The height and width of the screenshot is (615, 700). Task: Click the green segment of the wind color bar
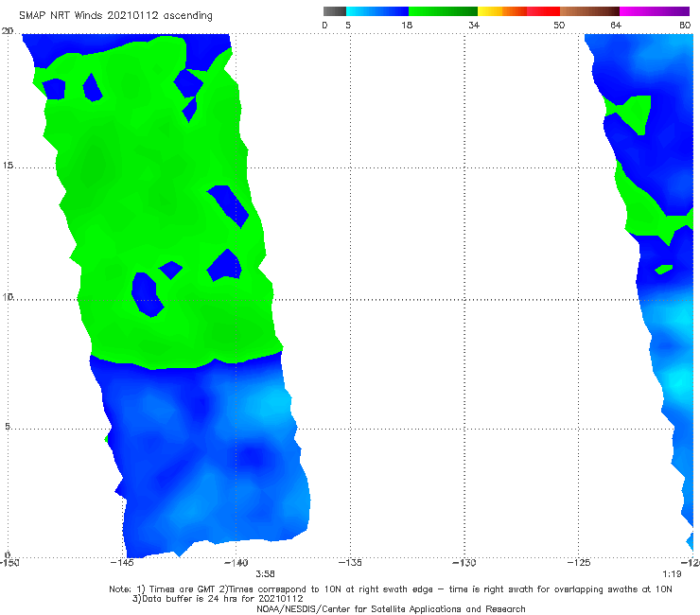coord(443,11)
